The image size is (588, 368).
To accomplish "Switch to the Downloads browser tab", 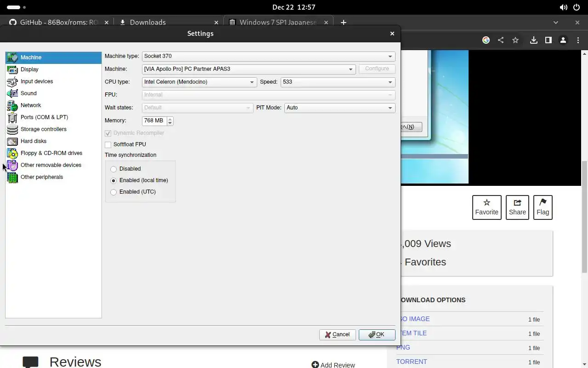I will coord(168,22).
